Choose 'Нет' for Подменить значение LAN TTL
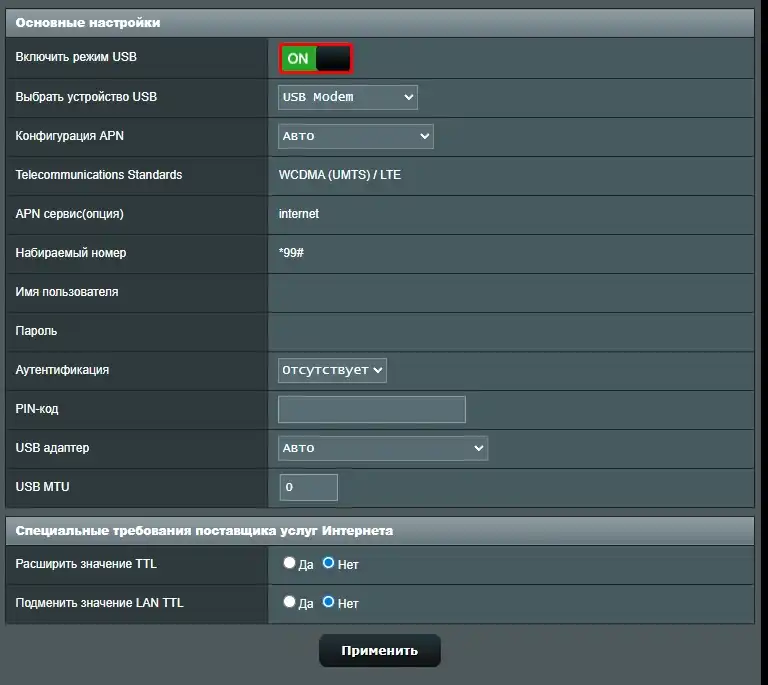Image resolution: width=768 pixels, height=685 pixels. 328,602
